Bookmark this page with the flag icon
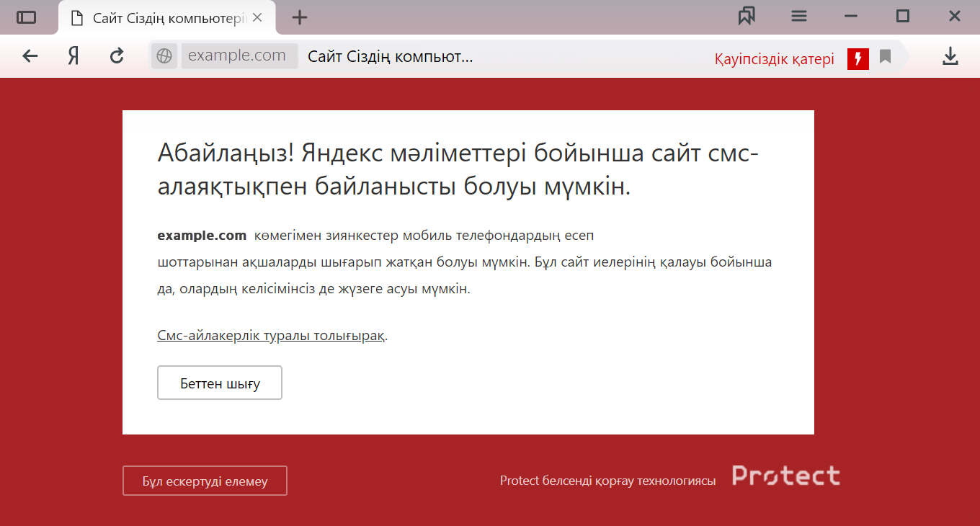 tap(886, 57)
